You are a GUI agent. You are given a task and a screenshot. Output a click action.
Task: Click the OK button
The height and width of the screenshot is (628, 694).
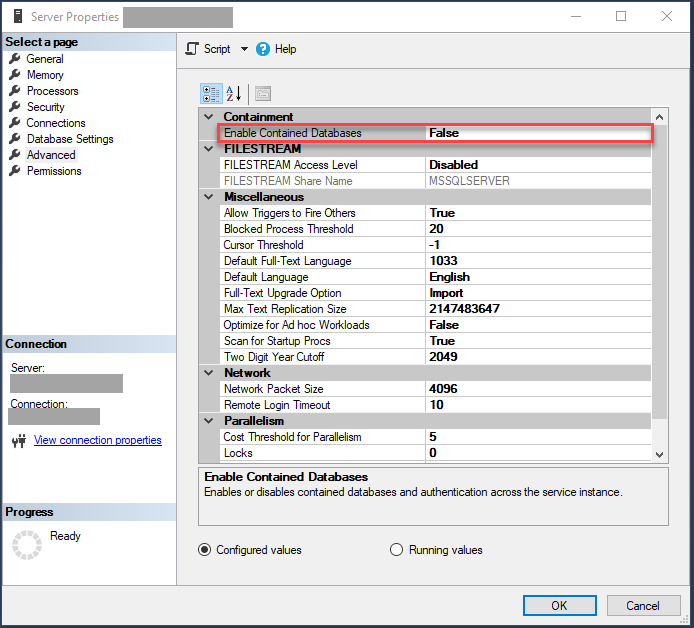click(559, 605)
